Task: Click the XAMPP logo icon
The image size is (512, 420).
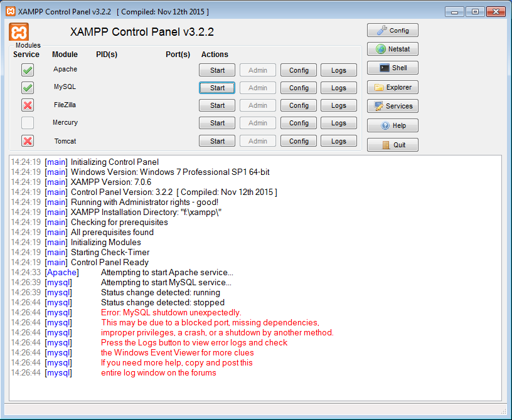Action: (19, 32)
